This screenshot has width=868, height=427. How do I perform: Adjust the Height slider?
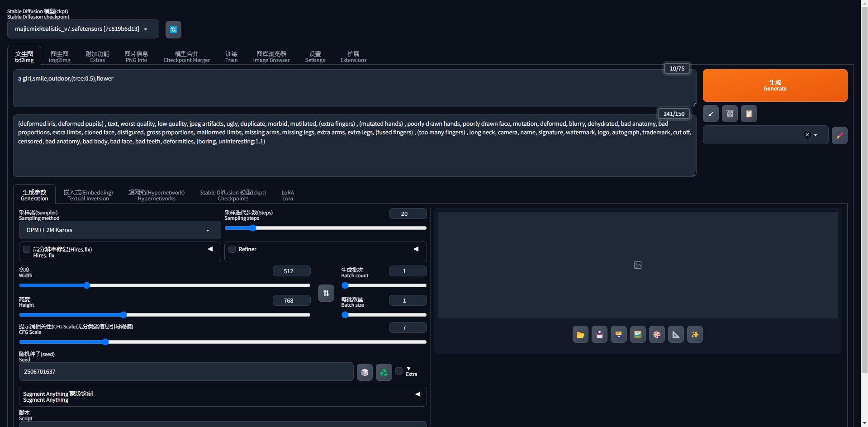(165, 315)
